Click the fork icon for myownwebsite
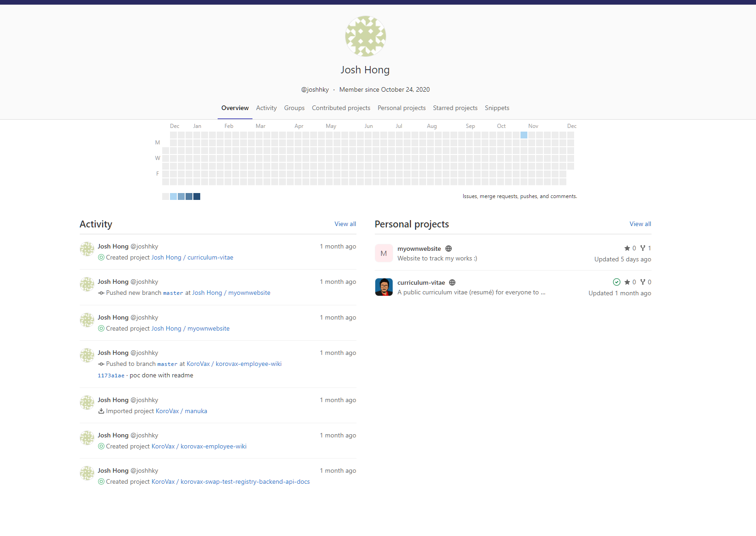This screenshot has height=536, width=756. click(643, 248)
